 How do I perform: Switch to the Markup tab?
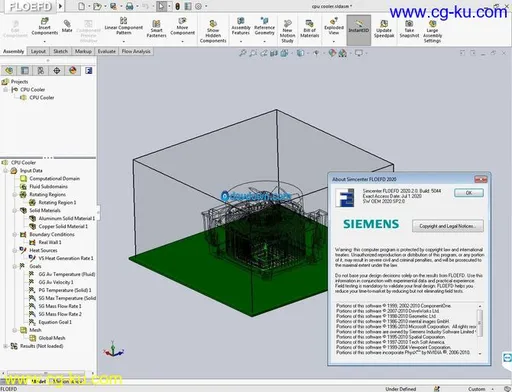pyautogui.click(x=83, y=51)
